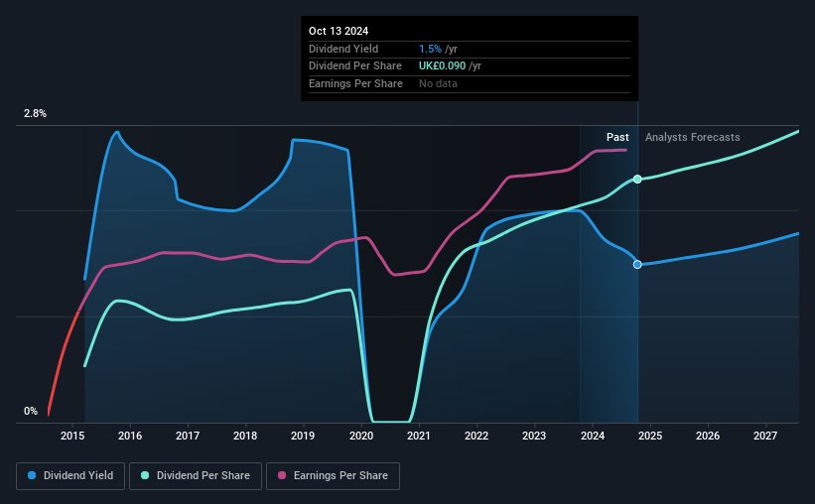Image resolution: width=815 pixels, height=504 pixels.
Task: Click the 'Analysts Forecasts' label
Action: (x=692, y=137)
